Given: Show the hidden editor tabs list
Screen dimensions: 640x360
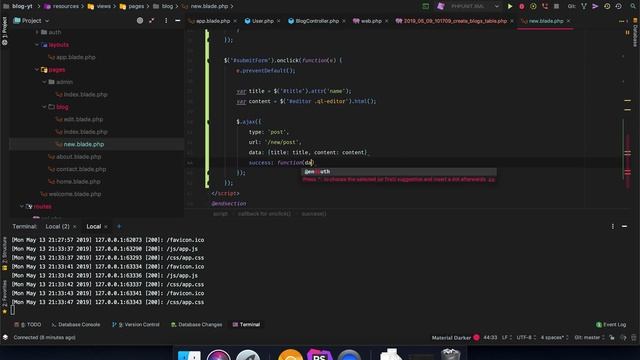Looking at the screenshot, I should coord(622,21).
